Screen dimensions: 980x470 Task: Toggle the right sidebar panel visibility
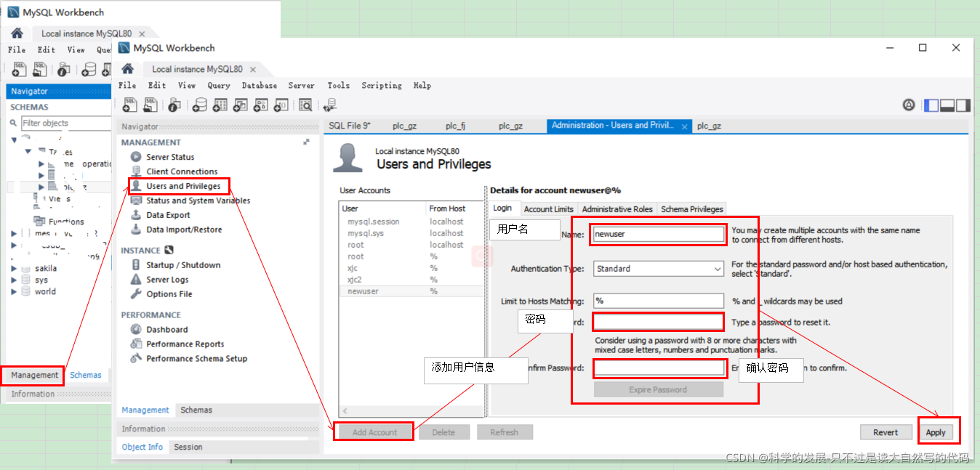963,105
